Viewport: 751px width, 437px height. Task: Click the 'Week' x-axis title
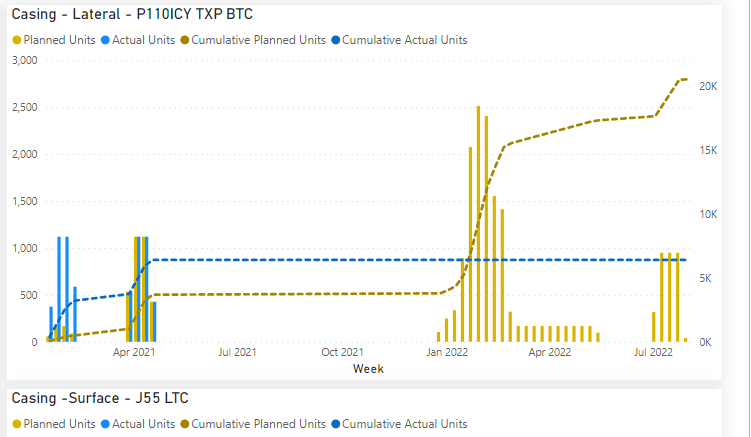(368, 369)
